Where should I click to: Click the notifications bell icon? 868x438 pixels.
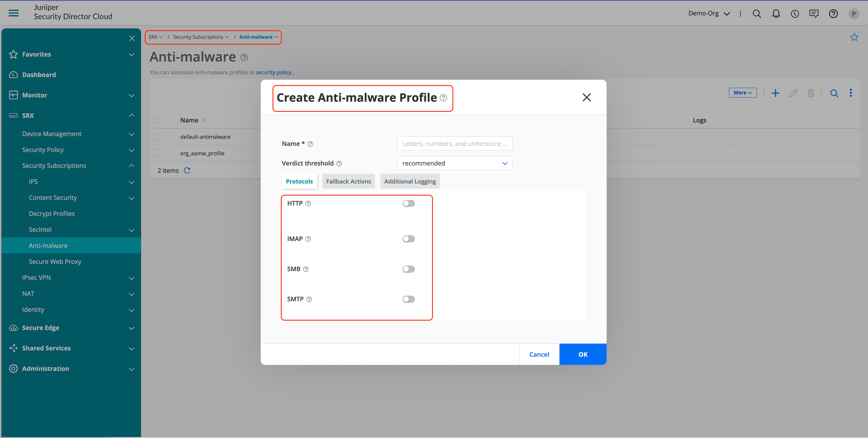[776, 13]
